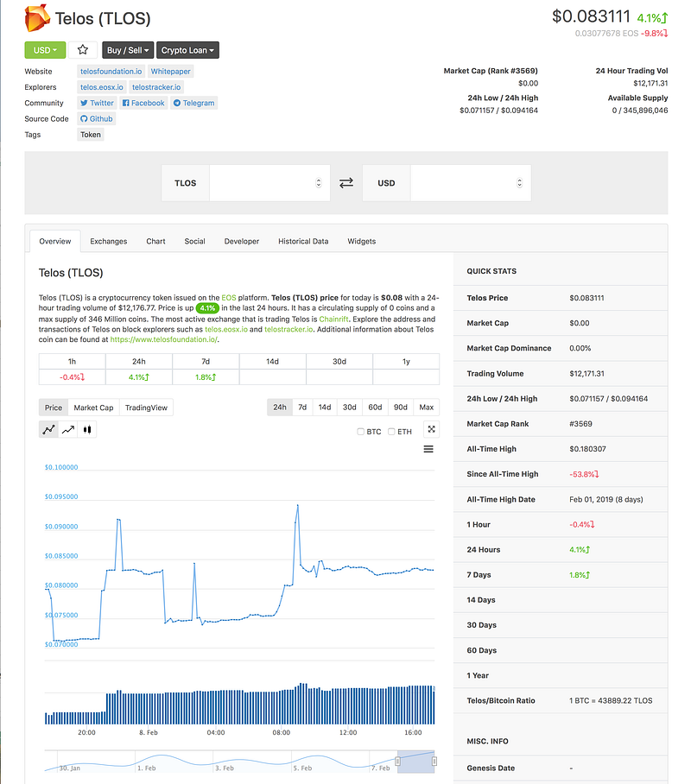
Task: Click the Since All-Time High value -53.8%
Action: pyautogui.click(x=584, y=474)
